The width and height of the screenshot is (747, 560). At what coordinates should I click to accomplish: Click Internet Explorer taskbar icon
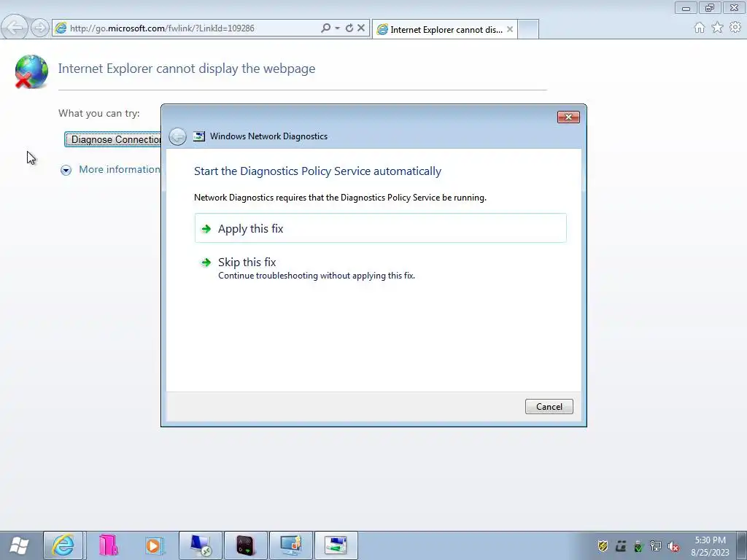point(63,545)
